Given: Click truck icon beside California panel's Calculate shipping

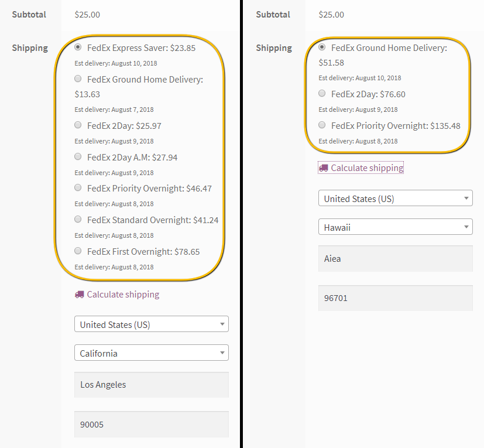Looking at the screenshot, I should (80, 295).
